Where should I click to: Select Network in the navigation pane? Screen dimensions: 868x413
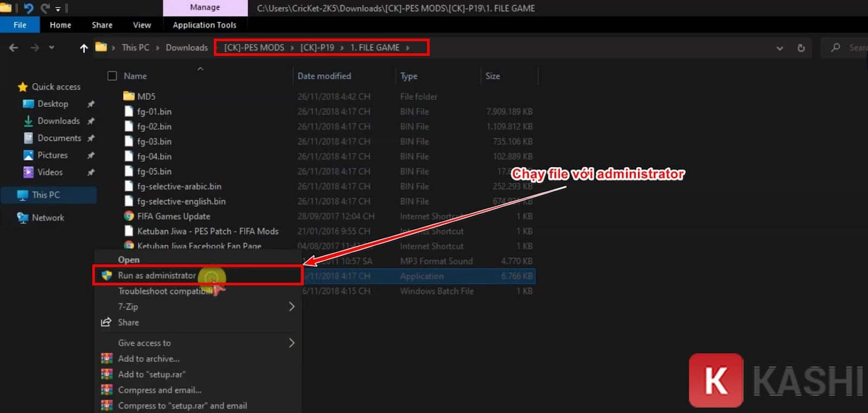point(48,218)
